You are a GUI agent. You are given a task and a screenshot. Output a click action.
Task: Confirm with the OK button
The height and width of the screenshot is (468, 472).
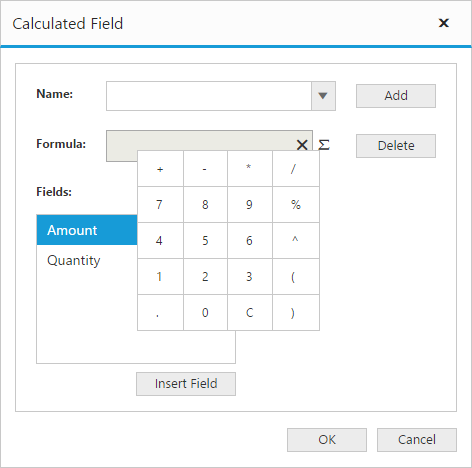pyautogui.click(x=327, y=440)
